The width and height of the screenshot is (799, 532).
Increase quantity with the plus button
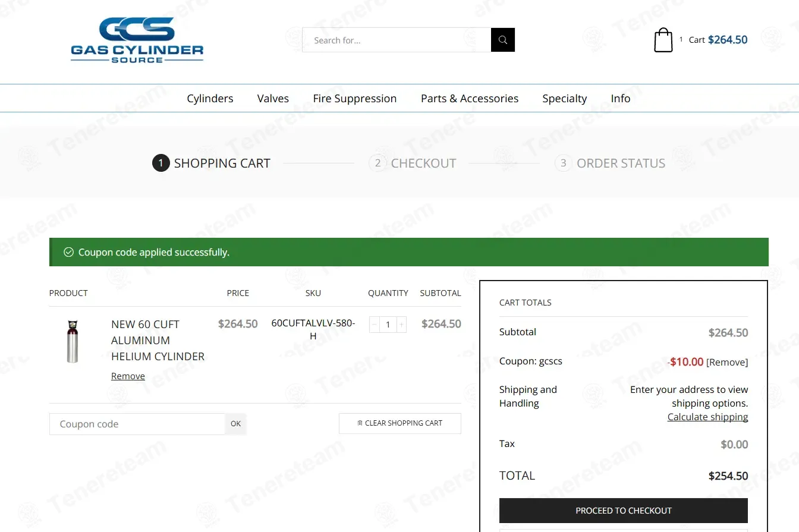pyautogui.click(x=402, y=325)
